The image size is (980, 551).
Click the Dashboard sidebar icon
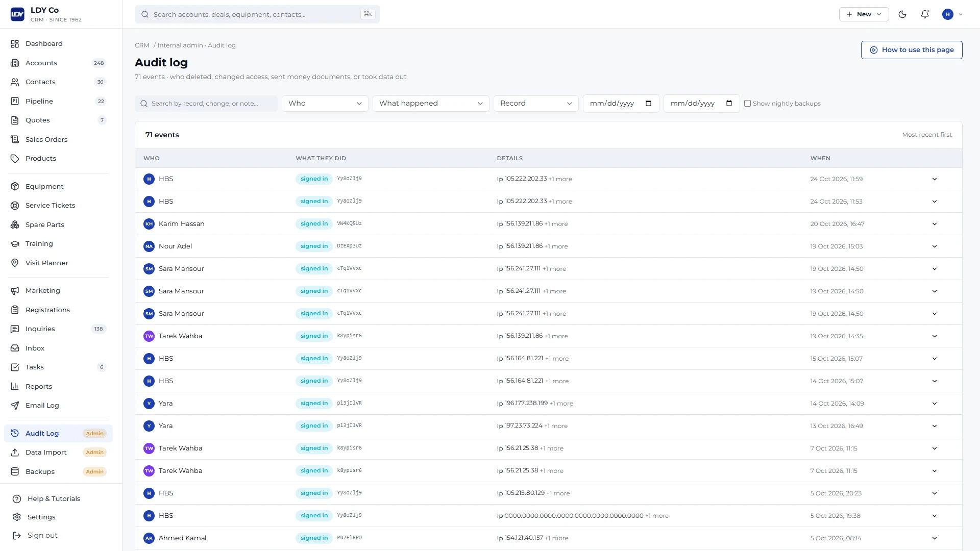pos(15,44)
